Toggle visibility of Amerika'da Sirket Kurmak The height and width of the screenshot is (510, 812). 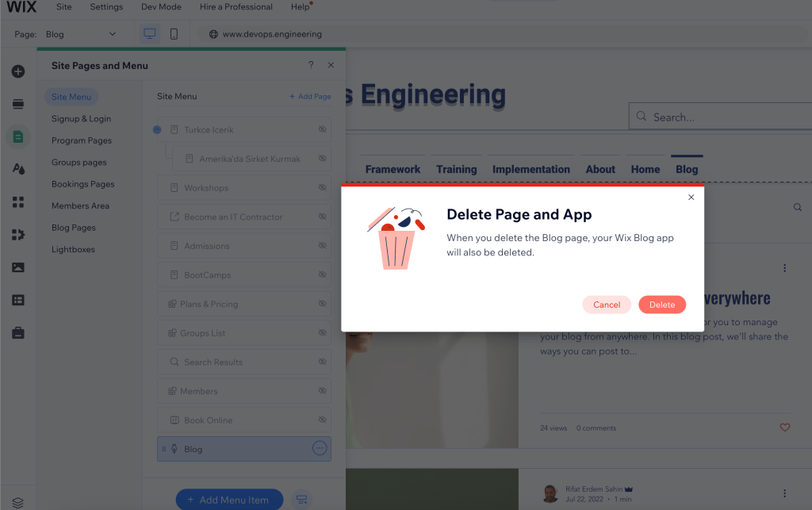(x=322, y=159)
